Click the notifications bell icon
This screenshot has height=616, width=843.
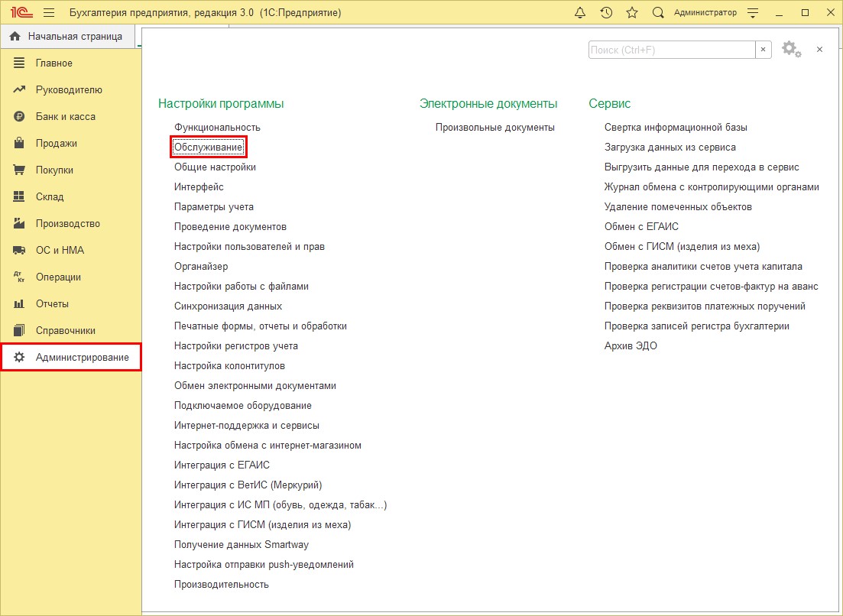(580, 13)
